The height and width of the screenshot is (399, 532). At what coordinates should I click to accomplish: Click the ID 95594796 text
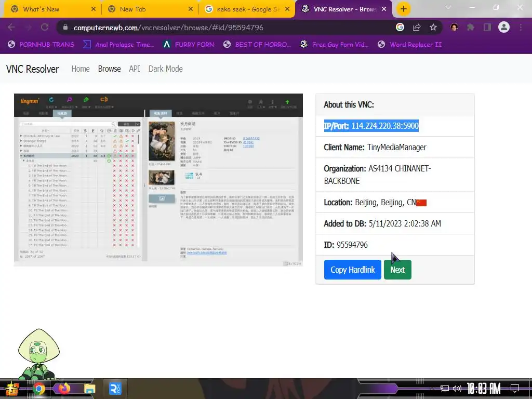tap(345, 245)
